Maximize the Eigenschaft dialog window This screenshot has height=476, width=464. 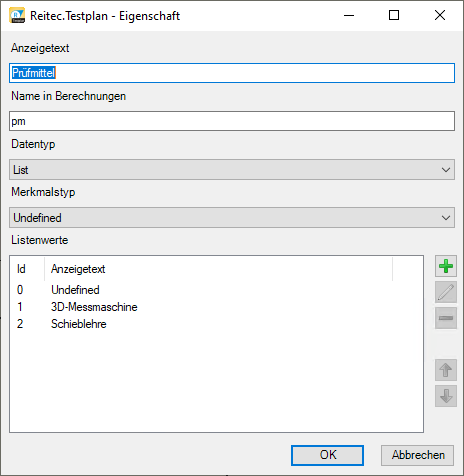[x=394, y=15]
